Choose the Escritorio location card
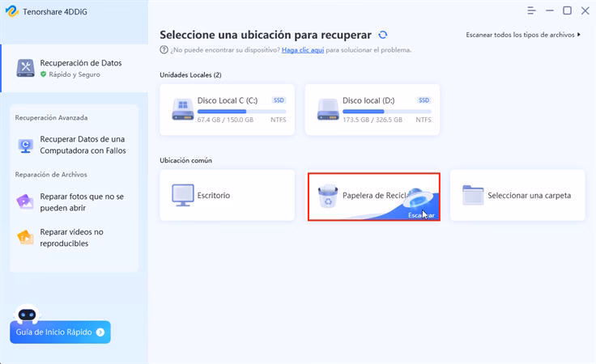This screenshot has width=596, height=364. tap(228, 195)
